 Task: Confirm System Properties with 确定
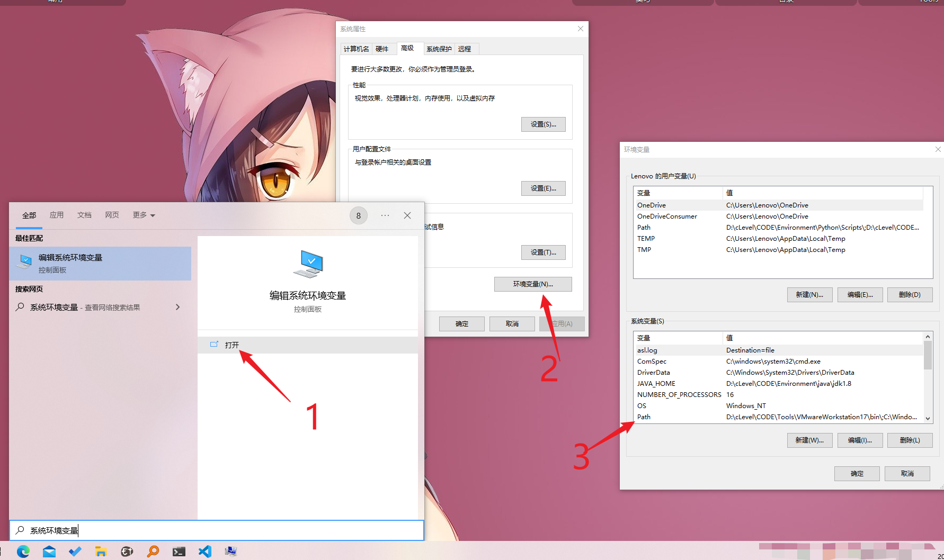click(462, 324)
